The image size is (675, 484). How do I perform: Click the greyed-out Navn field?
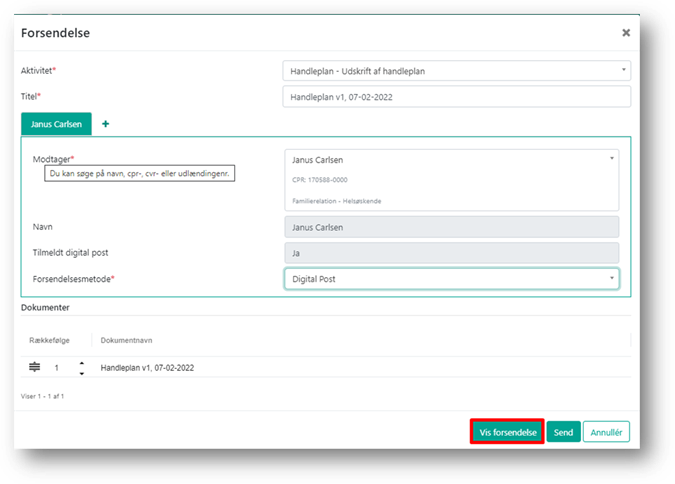(451, 227)
